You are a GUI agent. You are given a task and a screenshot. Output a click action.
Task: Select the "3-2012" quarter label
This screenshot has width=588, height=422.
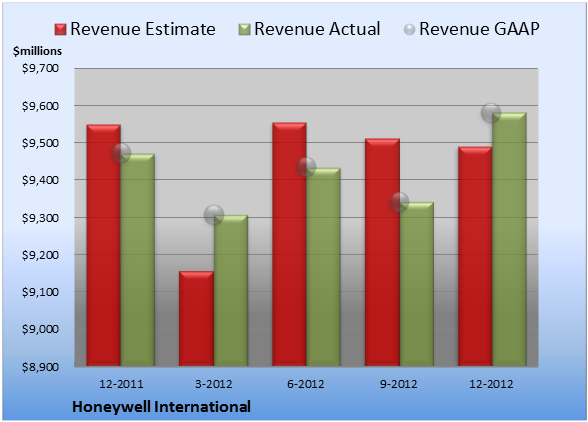click(214, 384)
